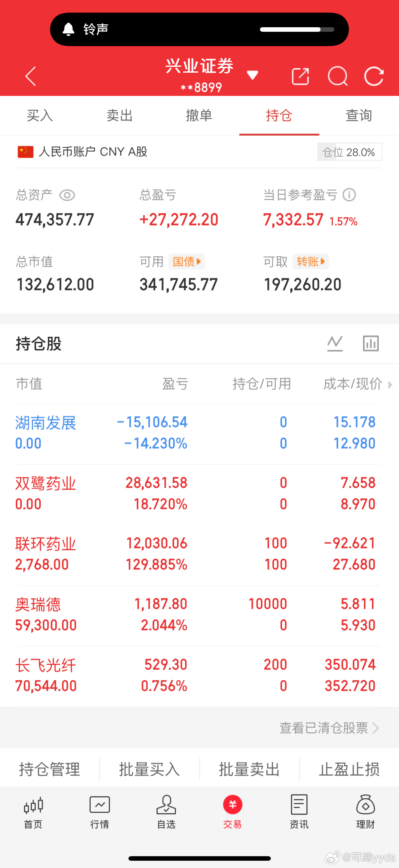Adjust the ringer volume slider
The height and width of the screenshot is (868, 399).
pos(297,30)
